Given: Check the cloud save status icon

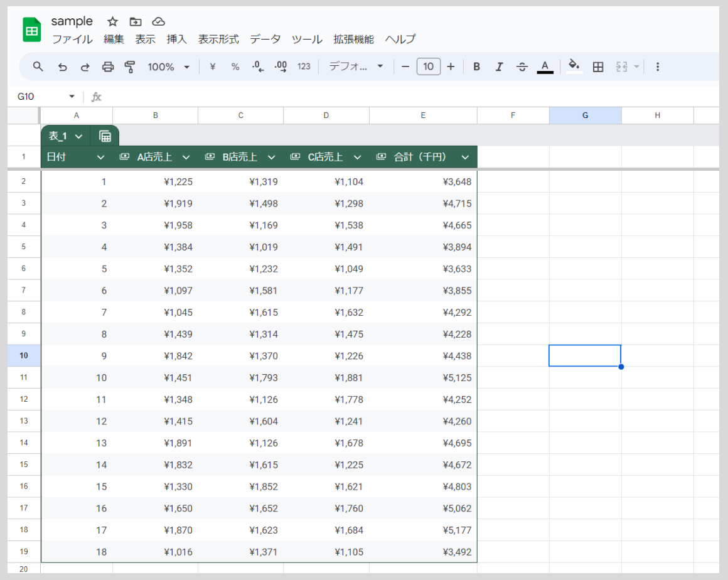Looking at the screenshot, I should click(158, 22).
